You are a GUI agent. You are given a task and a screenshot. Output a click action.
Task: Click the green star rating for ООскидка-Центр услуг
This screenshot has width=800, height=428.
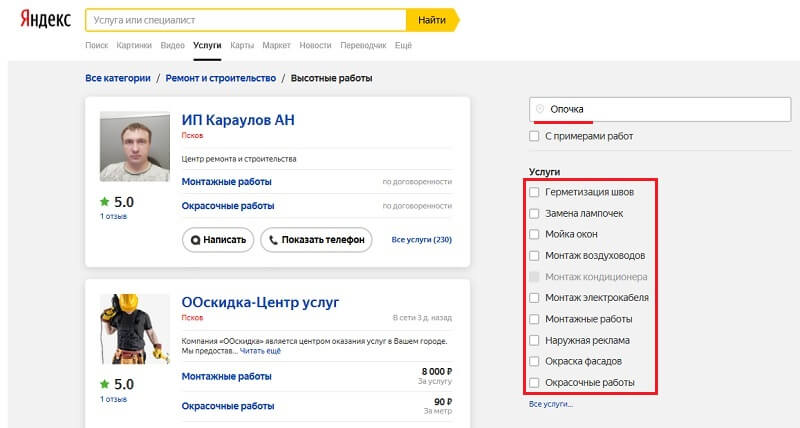(105, 384)
